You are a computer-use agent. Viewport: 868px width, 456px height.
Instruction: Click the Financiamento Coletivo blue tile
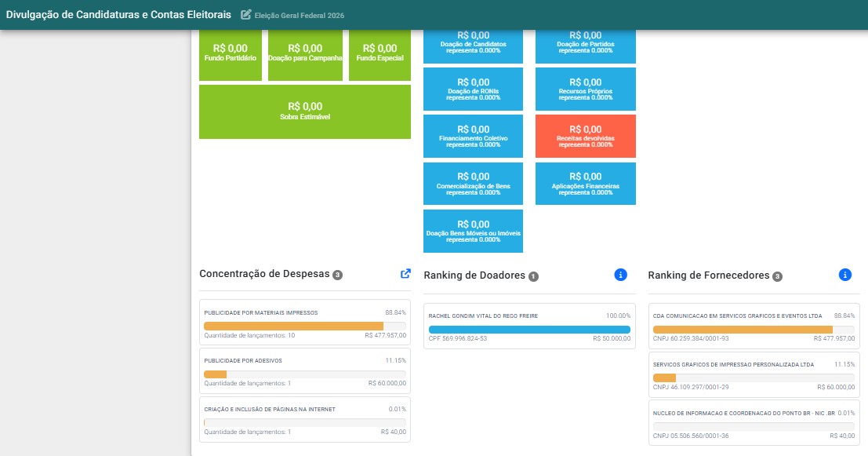[x=474, y=137]
